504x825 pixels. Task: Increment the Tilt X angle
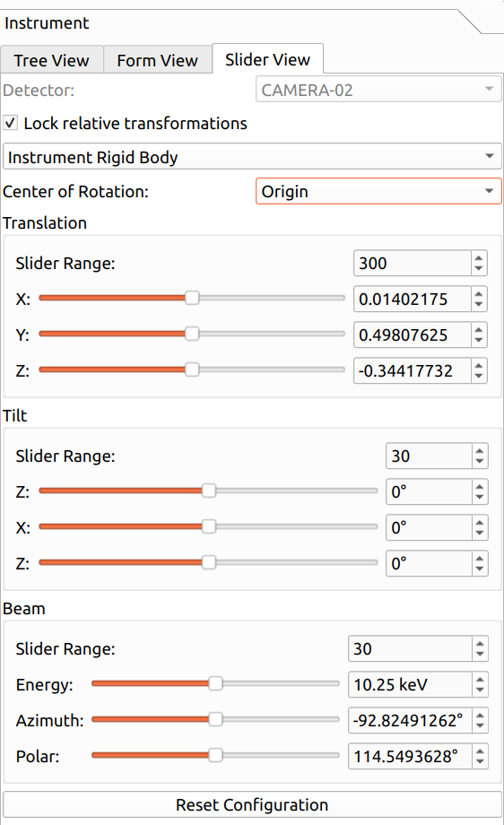479,522
